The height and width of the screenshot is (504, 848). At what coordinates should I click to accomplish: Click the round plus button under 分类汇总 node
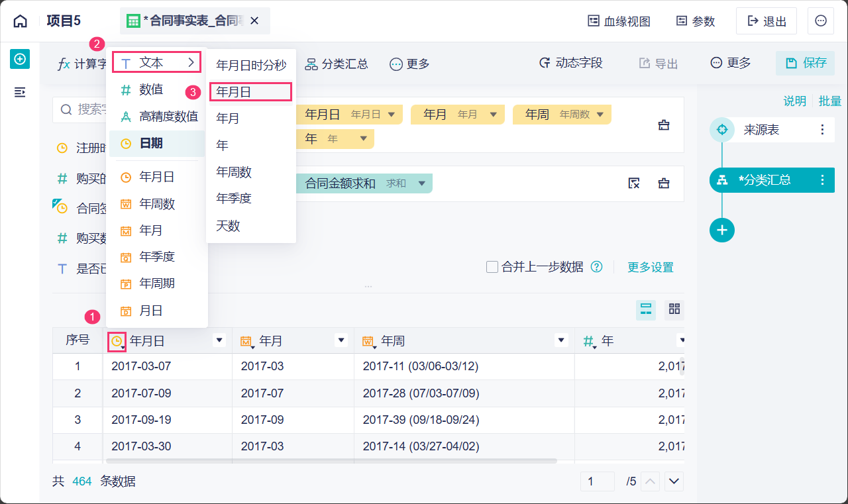click(722, 230)
